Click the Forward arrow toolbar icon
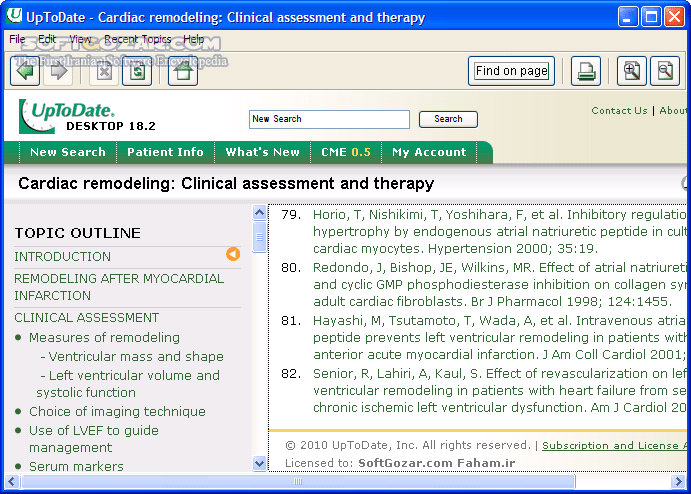691x494 pixels. click(x=58, y=71)
